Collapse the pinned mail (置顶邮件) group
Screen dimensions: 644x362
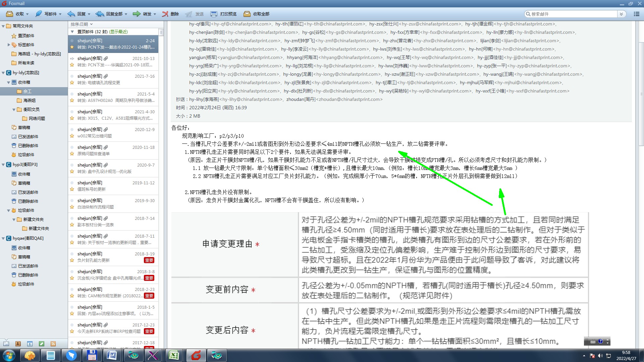point(72,32)
